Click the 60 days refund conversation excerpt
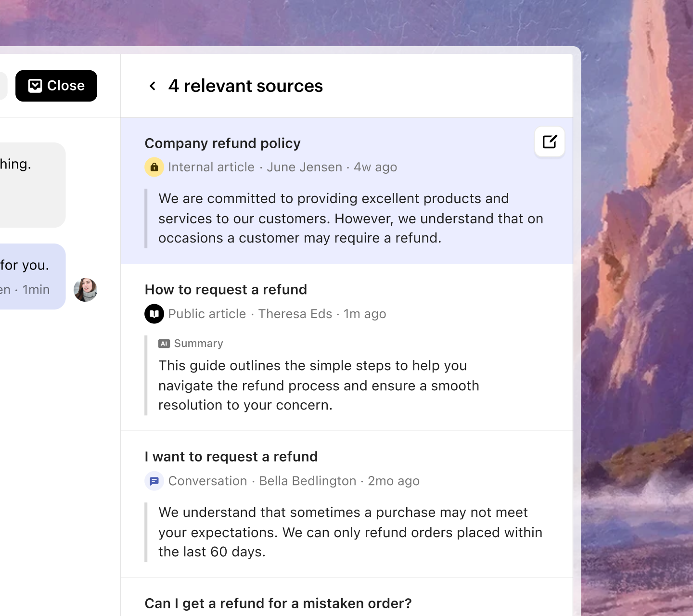The height and width of the screenshot is (616, 693). (x=350, y=532)
